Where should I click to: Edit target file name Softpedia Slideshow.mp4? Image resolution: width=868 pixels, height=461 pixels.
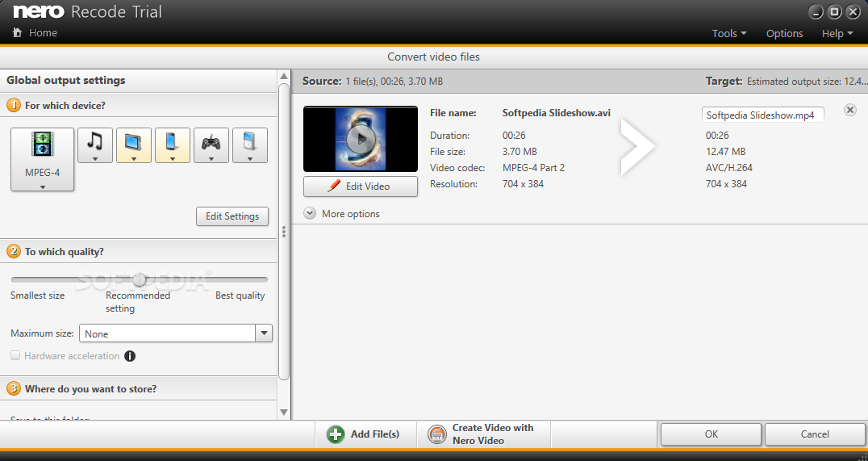coord(763,115)
